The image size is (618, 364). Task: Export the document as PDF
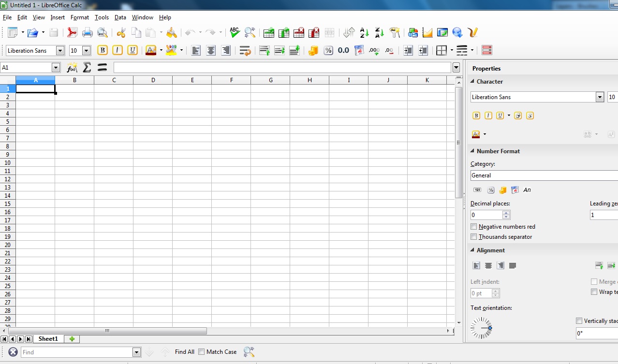pos(71,32)
